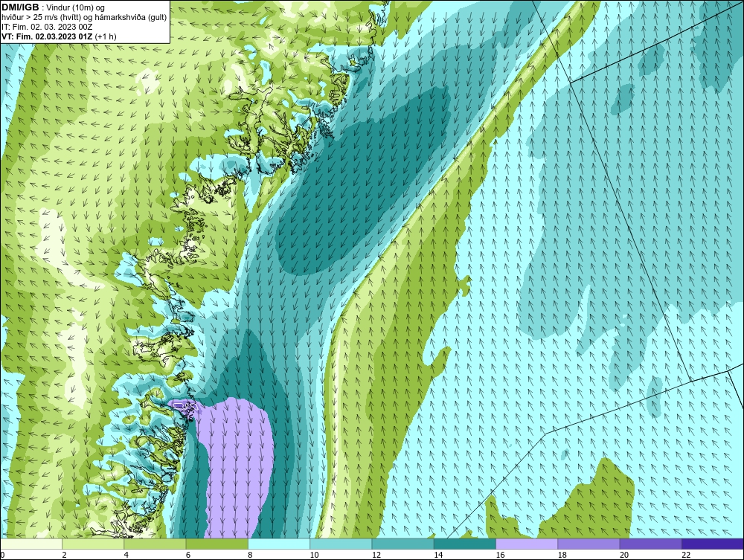The height and width of the screenshot is (560, 744).
Task: Click the 20–22 m/s violet legend swatch
Action: (x=650, y=544)
